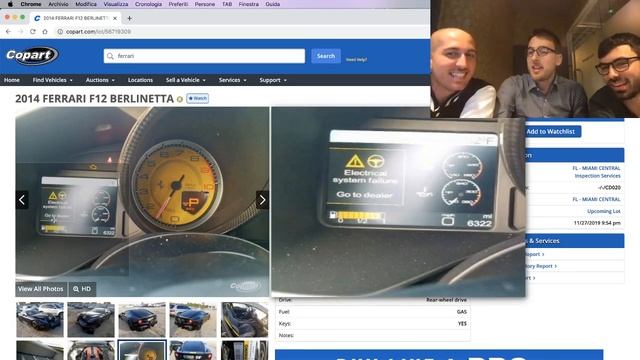Open the Preferiti menu
This screenshot has width=640, height=360.
click(x=178, y=4)
